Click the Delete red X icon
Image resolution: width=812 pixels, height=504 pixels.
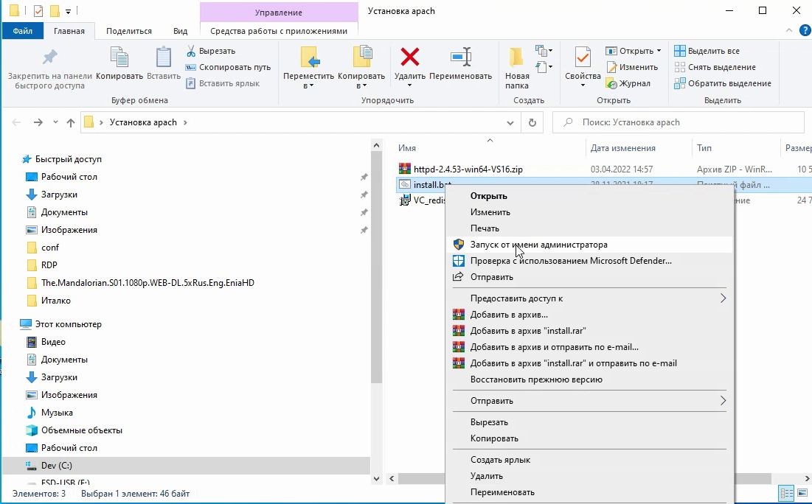[x=409, y=57]
